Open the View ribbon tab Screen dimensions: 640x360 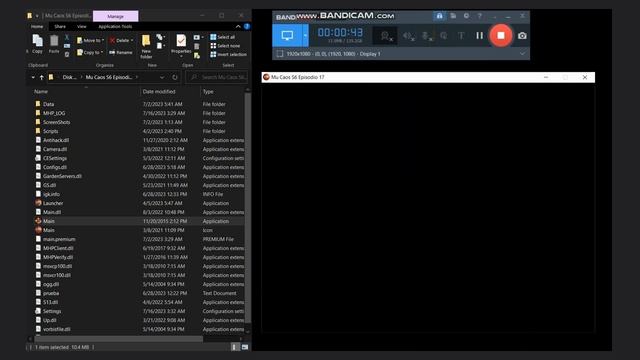(82, 27)
